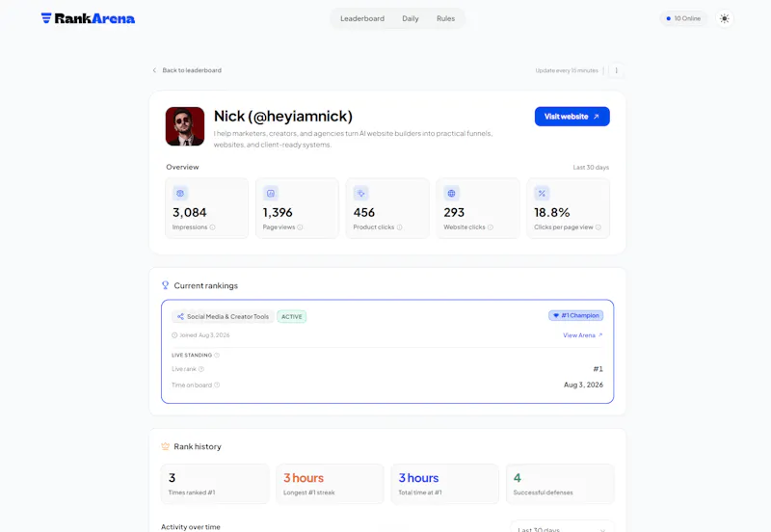Screen dimensions: 771x532
Task: Click the Successful defenses label
Action: 543,492
